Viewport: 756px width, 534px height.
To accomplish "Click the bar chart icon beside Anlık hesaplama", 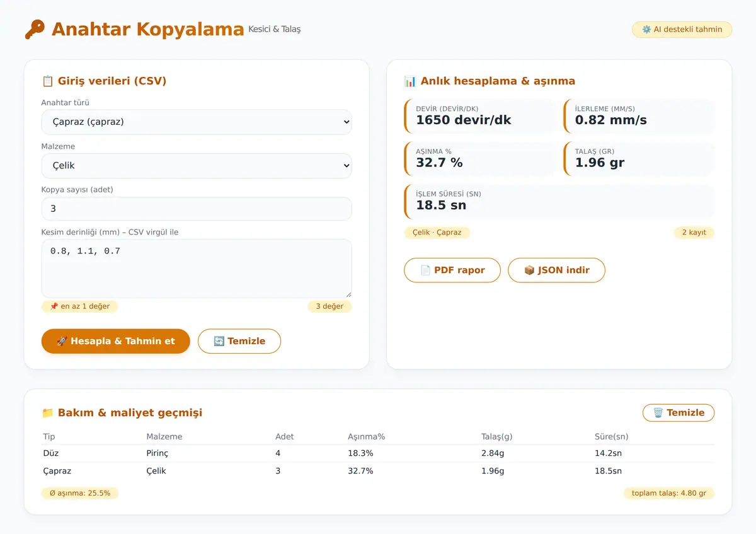I will (410, 81).
